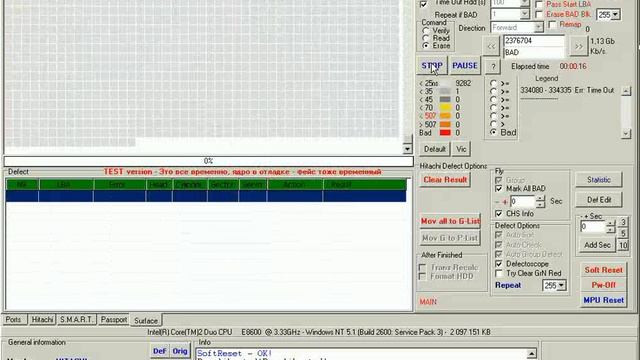Image resolution: width=640 pixels, height=360 pixels.
Task: Click the Mark All BAD Sec spinner arrows
Action: (540, 201)
